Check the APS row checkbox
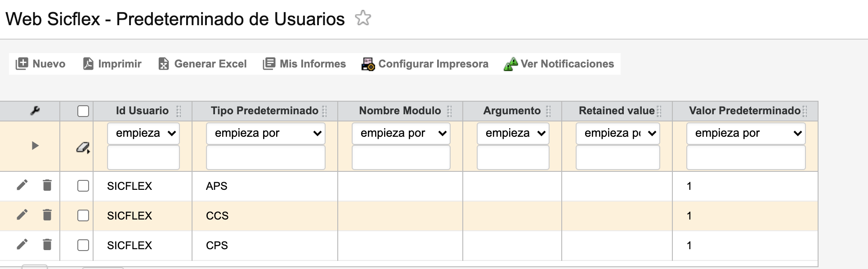The image size is (868, 269). coord(83,186)
